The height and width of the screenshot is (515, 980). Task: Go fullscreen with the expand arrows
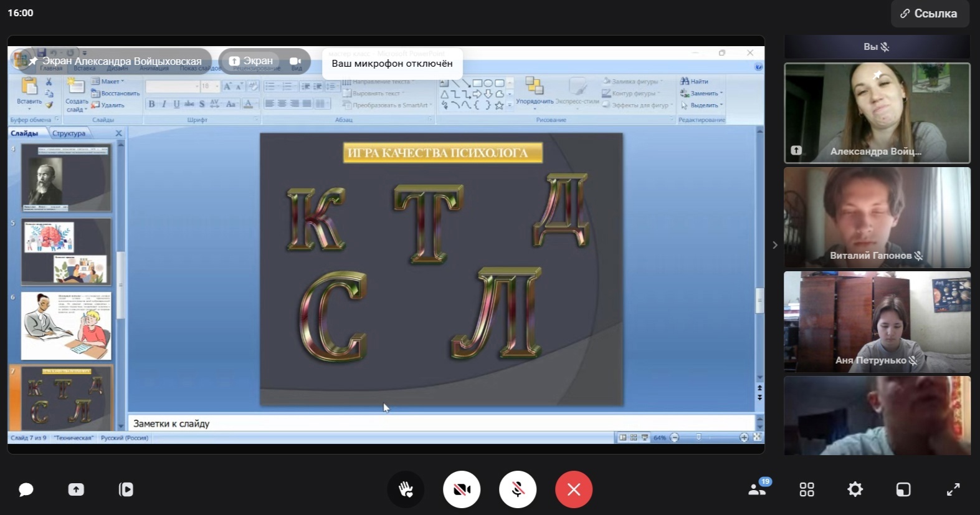[953, 489]
